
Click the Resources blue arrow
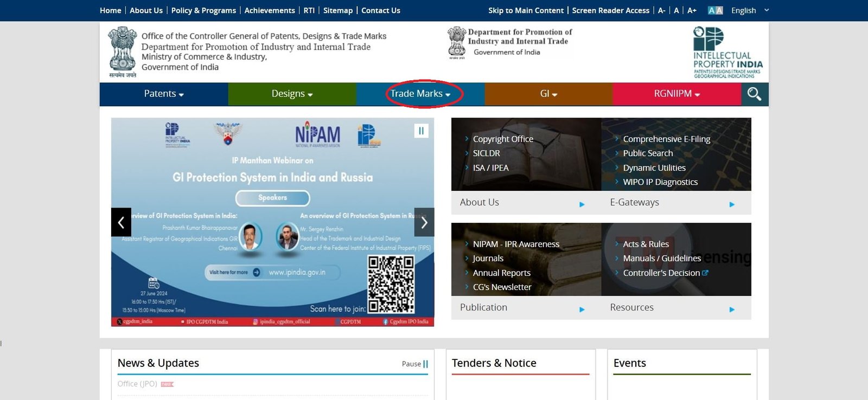click(x=732, y=309)
